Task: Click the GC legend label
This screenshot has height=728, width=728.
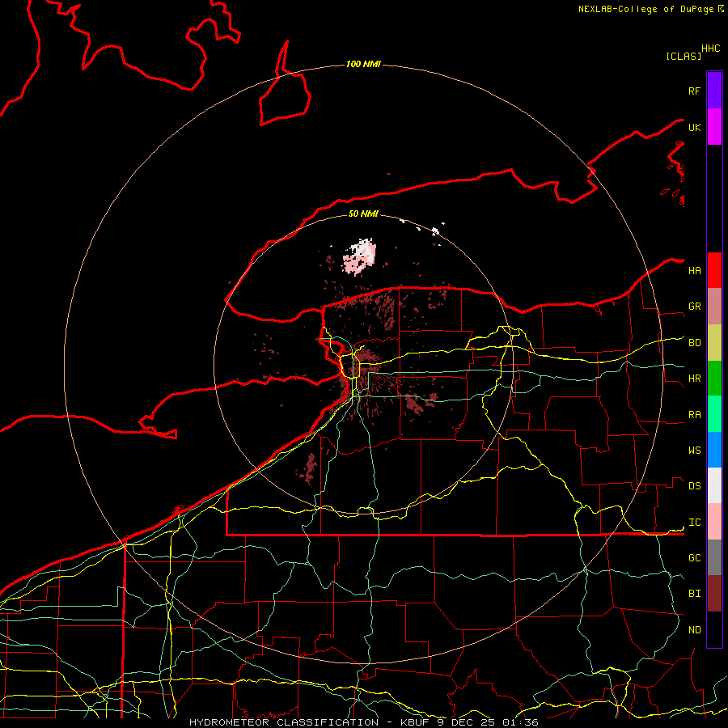Action: pos(694,558)
